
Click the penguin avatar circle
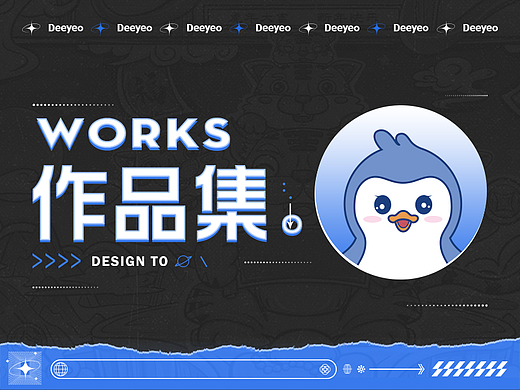(x=401, y=193)
